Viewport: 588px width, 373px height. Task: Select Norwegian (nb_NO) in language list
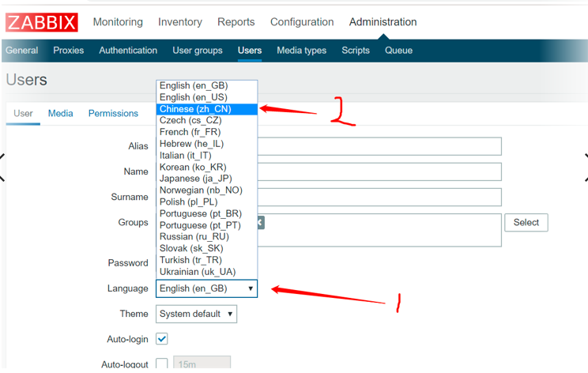pos(206,190)
